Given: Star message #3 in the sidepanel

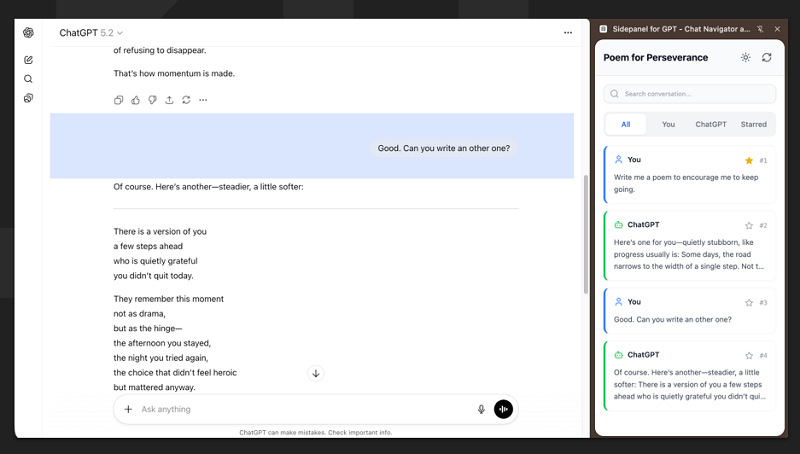Looking at the screenshot, I should pyautogui.click(x=749, y=302).
